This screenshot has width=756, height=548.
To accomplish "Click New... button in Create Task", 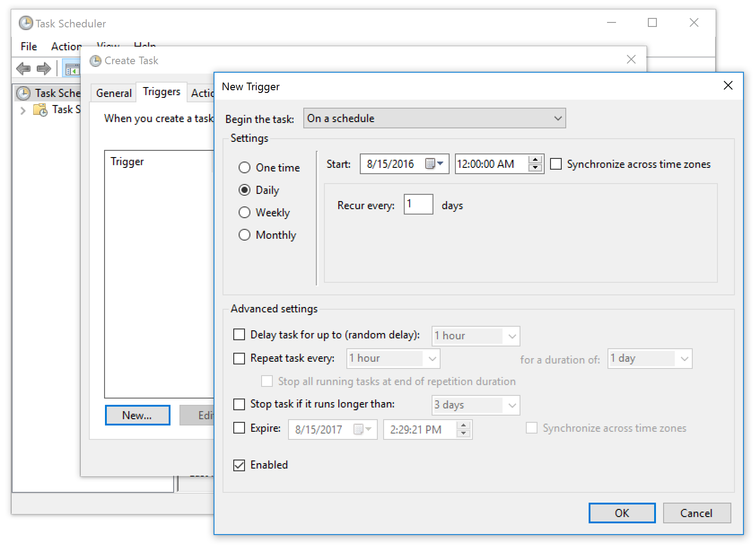I will tap(137, 415).
